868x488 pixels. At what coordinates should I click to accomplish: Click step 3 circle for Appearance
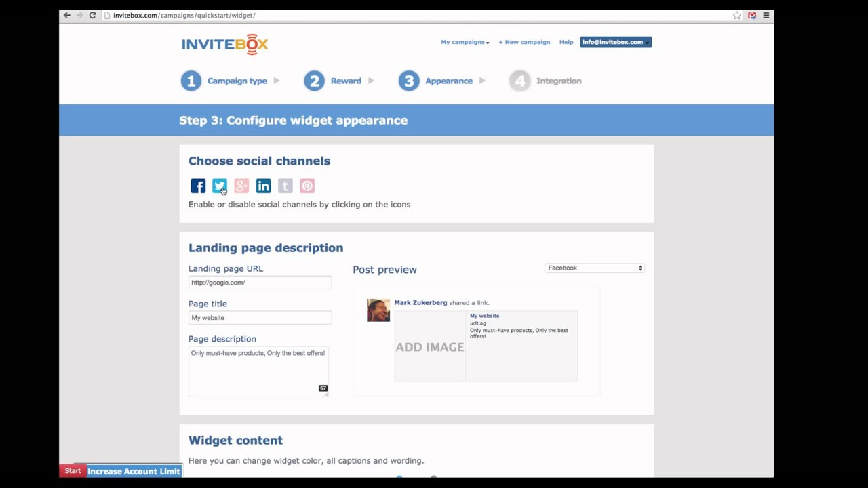coord(409,81)
